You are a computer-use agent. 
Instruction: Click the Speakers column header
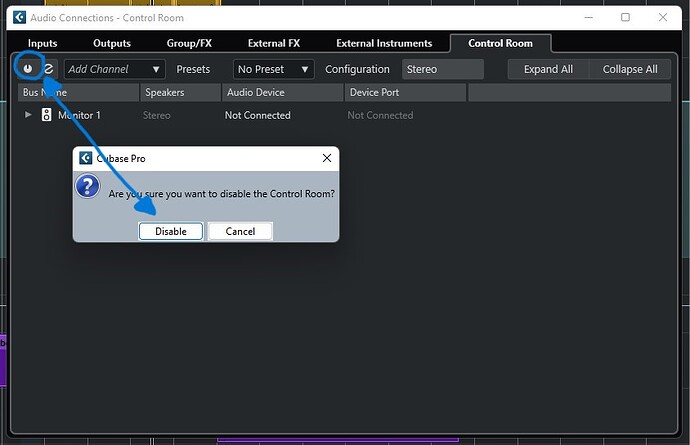pos(180,92)
